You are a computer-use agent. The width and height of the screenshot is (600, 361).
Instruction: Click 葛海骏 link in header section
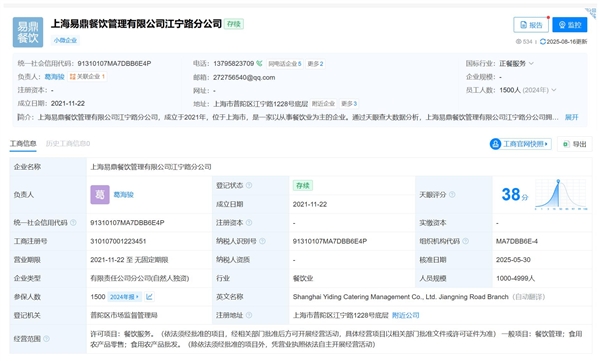[54, 77]
